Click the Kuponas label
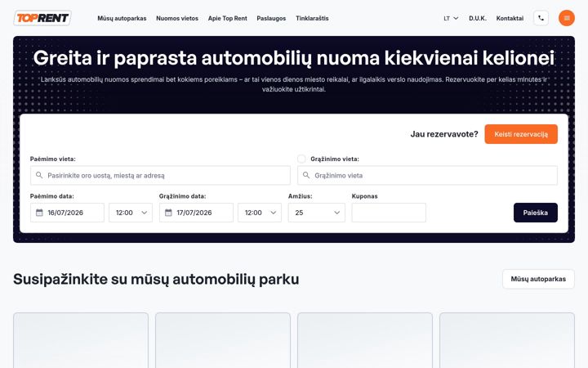Viewport: 588px width, 368px height. click(364, 196)
